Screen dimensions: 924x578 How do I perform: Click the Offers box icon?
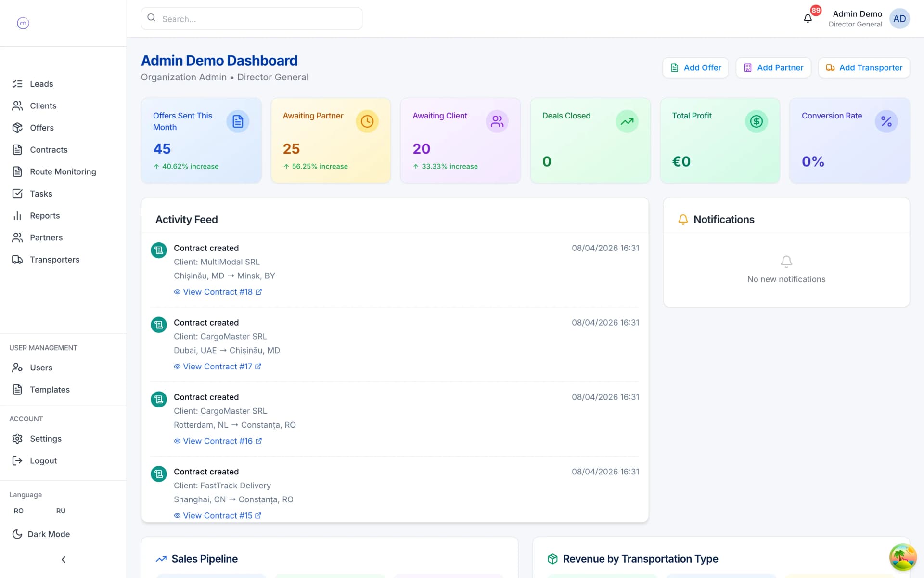(x=17, y=128)
